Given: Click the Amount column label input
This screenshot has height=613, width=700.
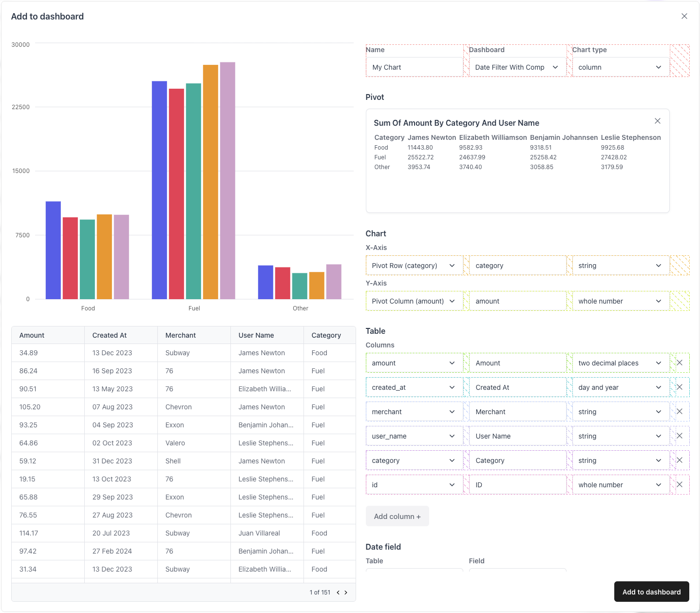Looking at the screenshot, I should 517,363.
